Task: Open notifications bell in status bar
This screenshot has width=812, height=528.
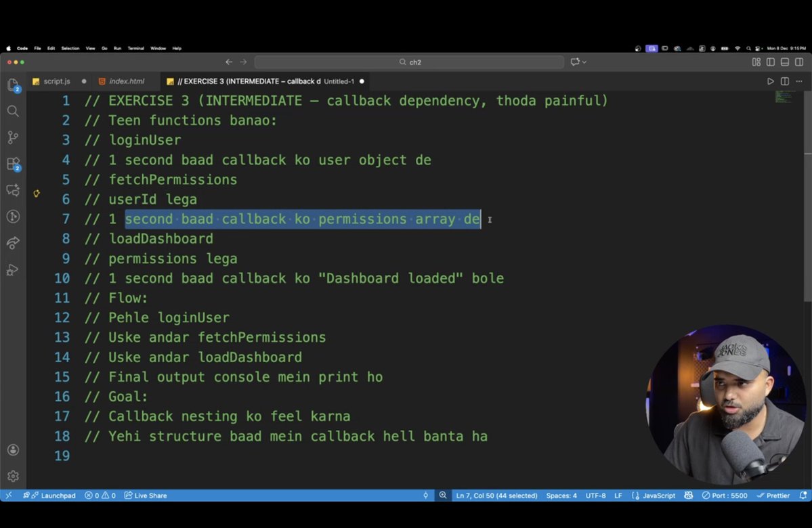Action: tap(803, 496)
